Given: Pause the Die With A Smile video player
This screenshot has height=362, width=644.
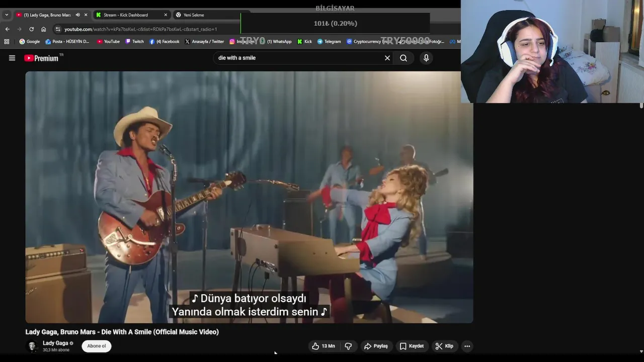Looking at the screenshot, I should coord(249,197).
